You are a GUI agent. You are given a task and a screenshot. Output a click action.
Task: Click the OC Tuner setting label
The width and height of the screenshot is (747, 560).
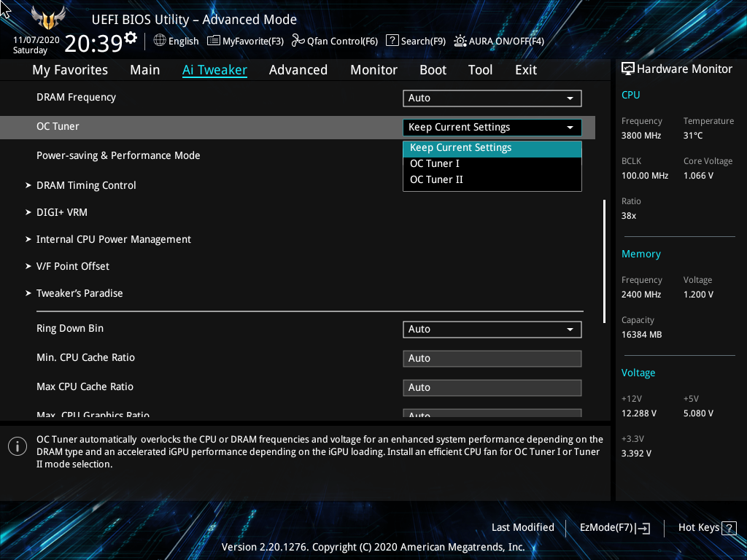pos(58,126)
